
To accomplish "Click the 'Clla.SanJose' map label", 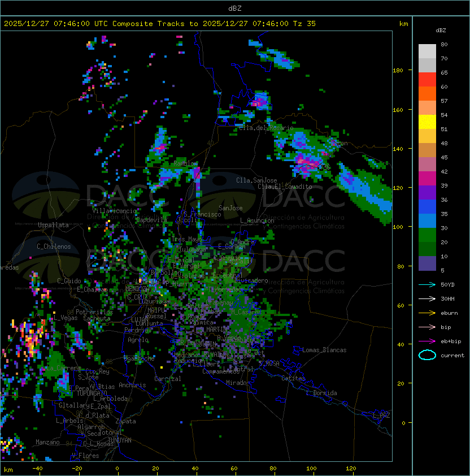I will pos(256,180).
